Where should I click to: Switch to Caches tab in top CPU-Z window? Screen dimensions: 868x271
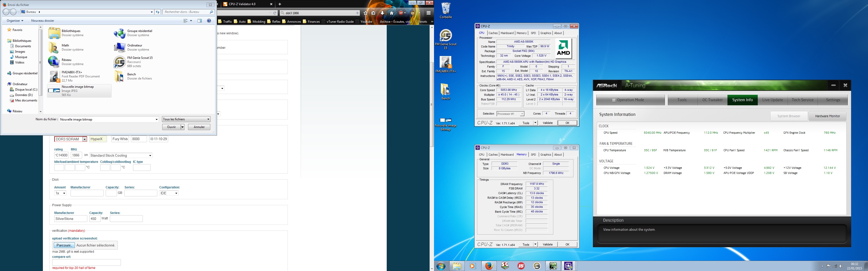pyautogui.click(x=493, y=33)
